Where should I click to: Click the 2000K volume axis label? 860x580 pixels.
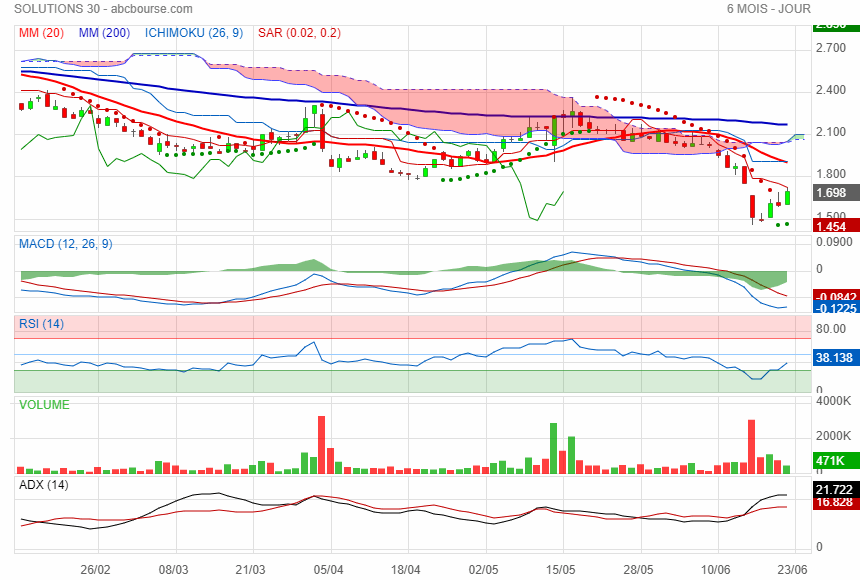click(834, 436)
